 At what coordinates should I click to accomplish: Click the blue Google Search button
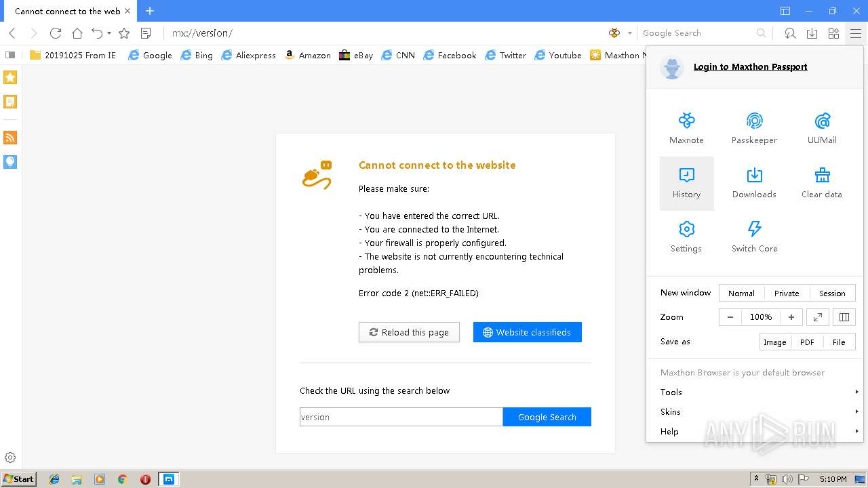pyautogui.click(x=547, y=417)
